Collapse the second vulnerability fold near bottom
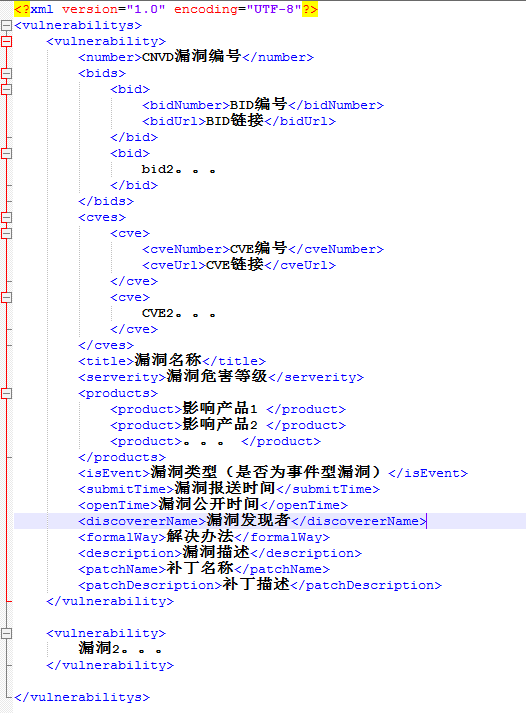Image resolution: width=526 pixels, height=713 pixels. tap(6, 633)
